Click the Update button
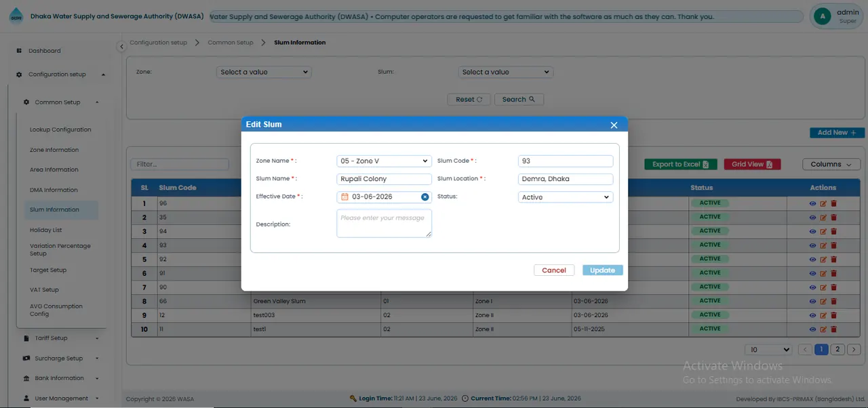Viewport: 868px width, 408px height. [x=603, y=270]
